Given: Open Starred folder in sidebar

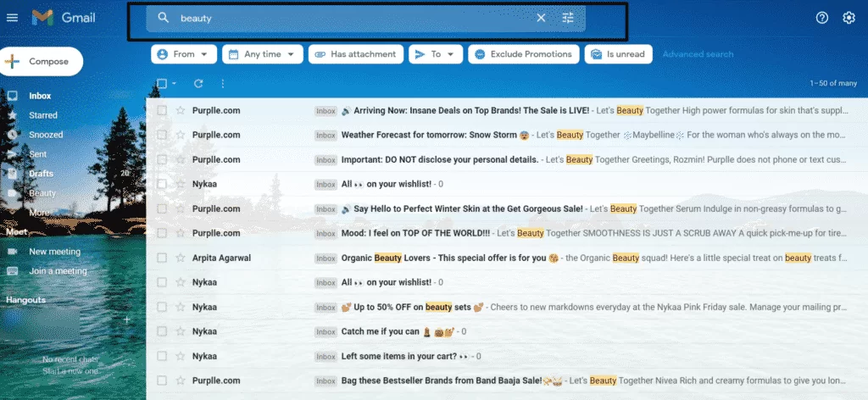Looking at the screenshot, I should 43,115.
